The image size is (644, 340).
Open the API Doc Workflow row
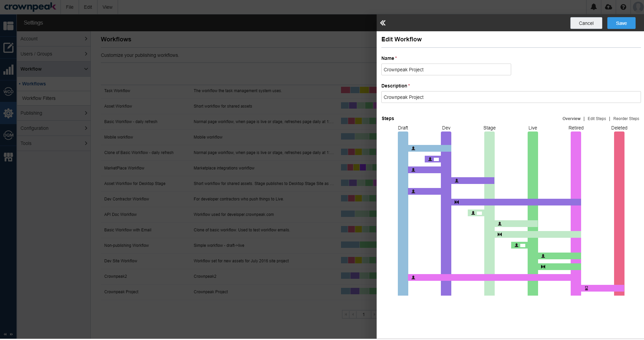(239, 215)
